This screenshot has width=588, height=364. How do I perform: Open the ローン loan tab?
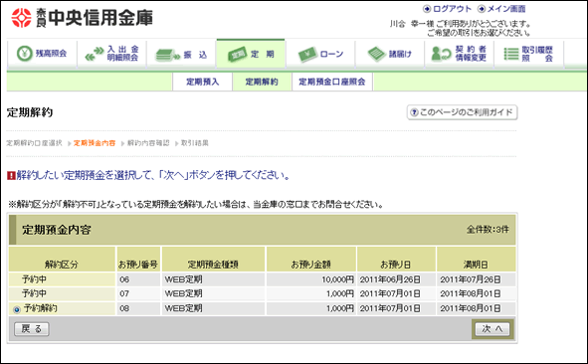coord(320,54)
